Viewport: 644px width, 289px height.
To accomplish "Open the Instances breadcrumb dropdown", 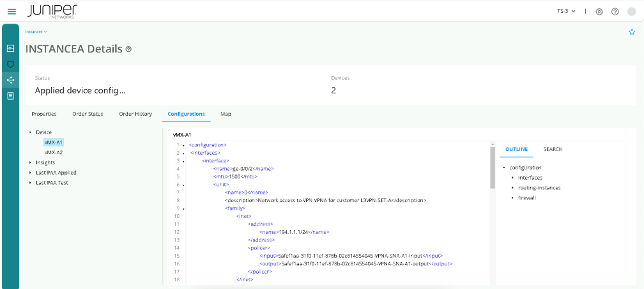I will coord(36,32).
